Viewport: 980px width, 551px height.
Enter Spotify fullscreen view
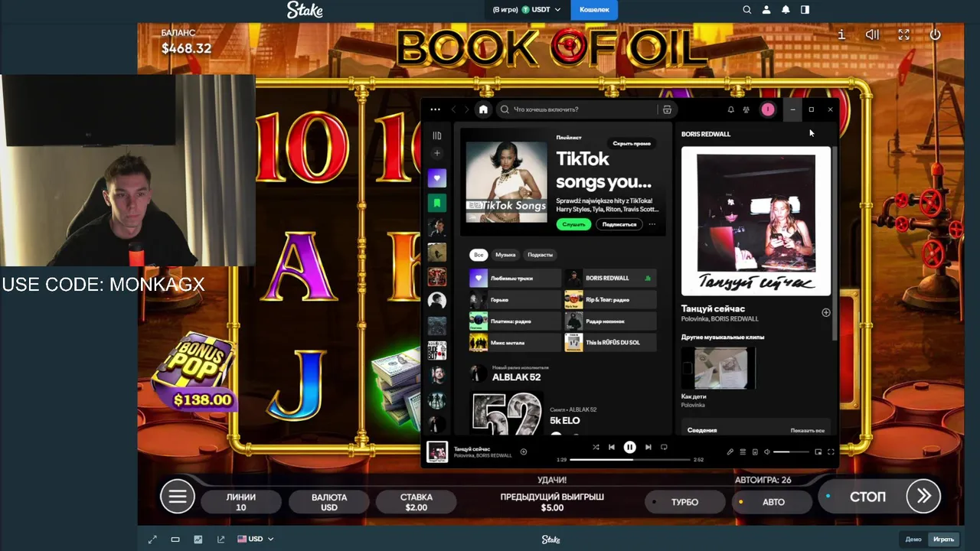(x=831, y=452)
